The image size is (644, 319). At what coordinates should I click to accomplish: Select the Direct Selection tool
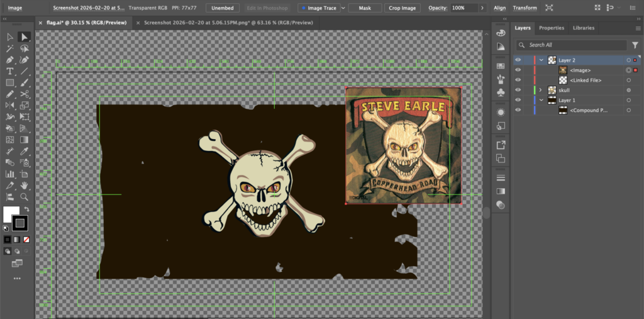pos(24,37)
